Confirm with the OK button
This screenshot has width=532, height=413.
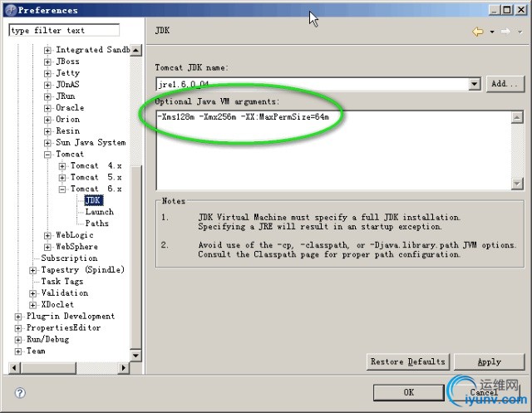click(408, 393)
